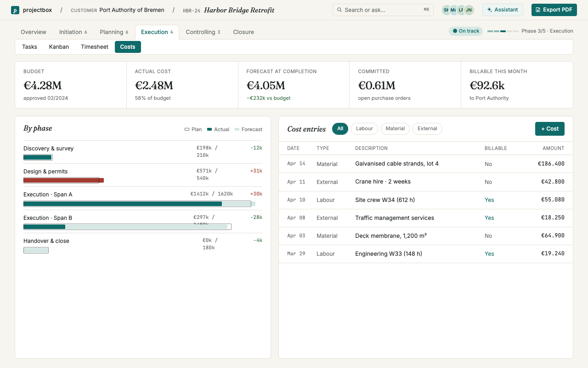Click the BILLABLE THIS MONTH '€92.6k' card
Image resolution: width=588 pixels, height=368 pixels.
[517, 85]
